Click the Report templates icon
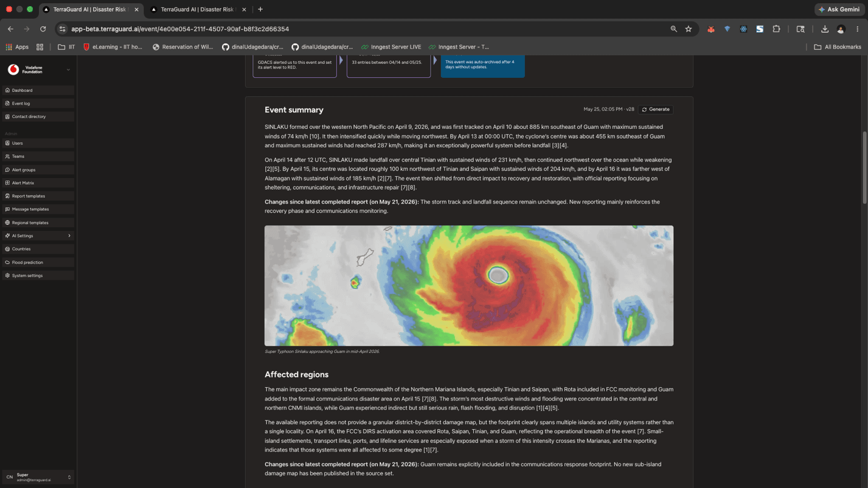The image size is (868, 488). (7, 196)
